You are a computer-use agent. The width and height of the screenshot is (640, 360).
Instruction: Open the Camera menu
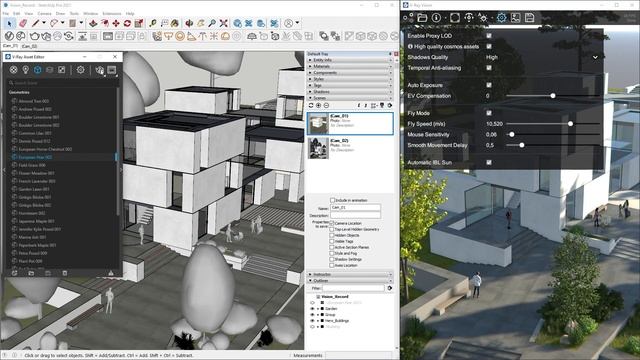(44, 13)
